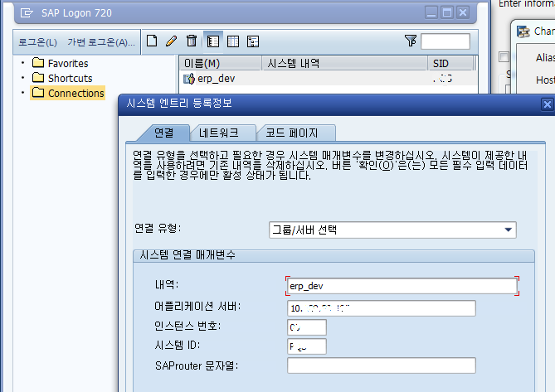Click the 시스템 ID input field

pos(306,346)
